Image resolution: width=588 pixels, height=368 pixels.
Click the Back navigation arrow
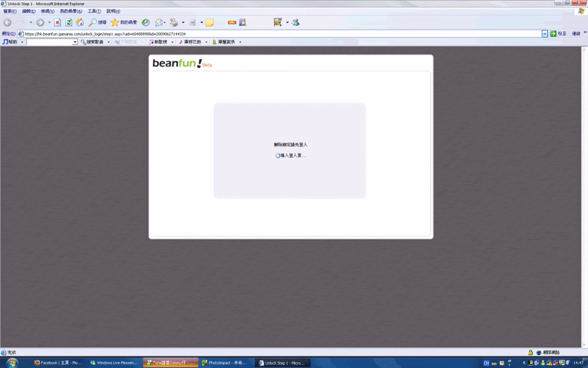pyautogui.click(x=7, y=22)
